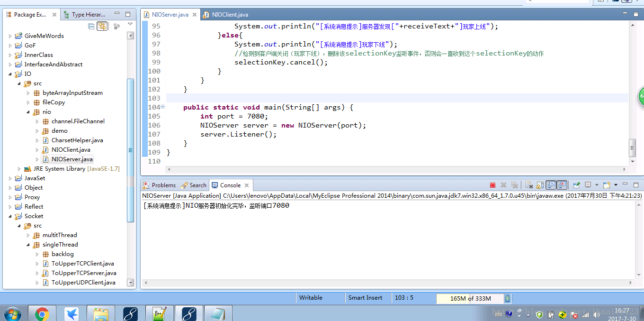Click Writable status bar entry
The width and height of the screenshot is (644, 321).
(311, 298)
